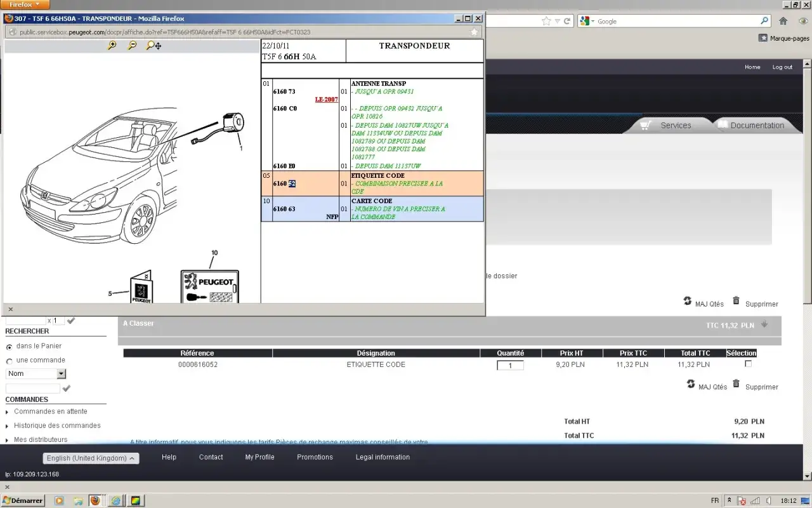The width and height of the screenshot is (812, 508).
Task: Click the Log out link
Action: (782, 67)
